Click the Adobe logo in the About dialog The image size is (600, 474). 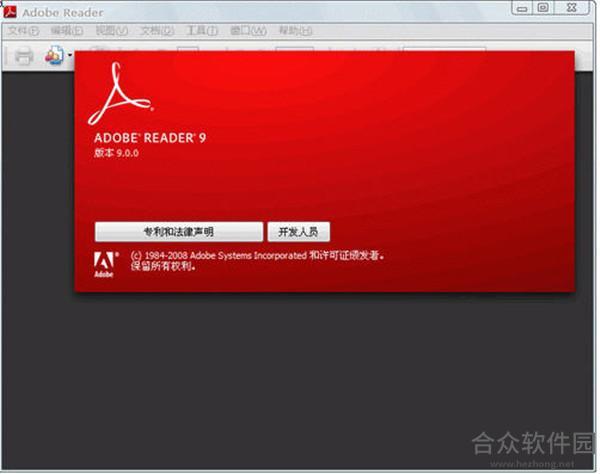click(104, 264)
